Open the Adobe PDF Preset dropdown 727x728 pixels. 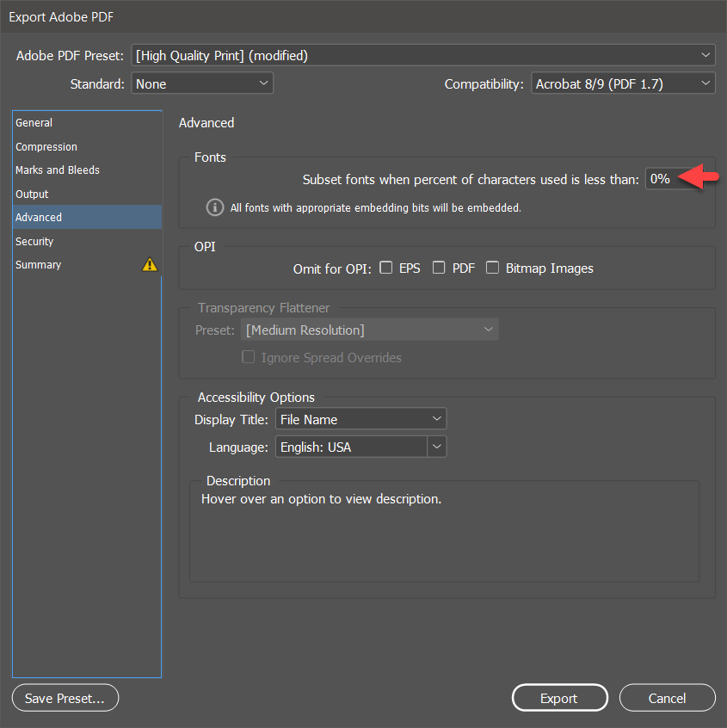(423, 55)
